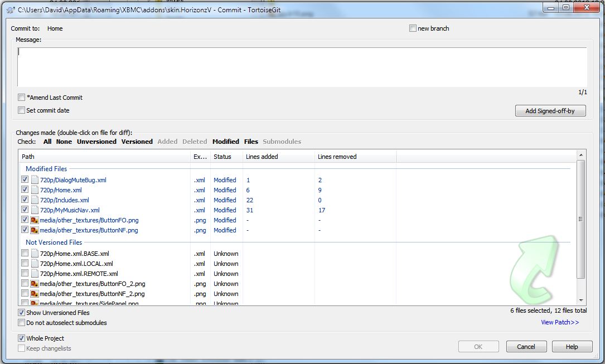
Task: Uncheck media/other_textures/ButtonNF.png checkbox
Action: 25,230
